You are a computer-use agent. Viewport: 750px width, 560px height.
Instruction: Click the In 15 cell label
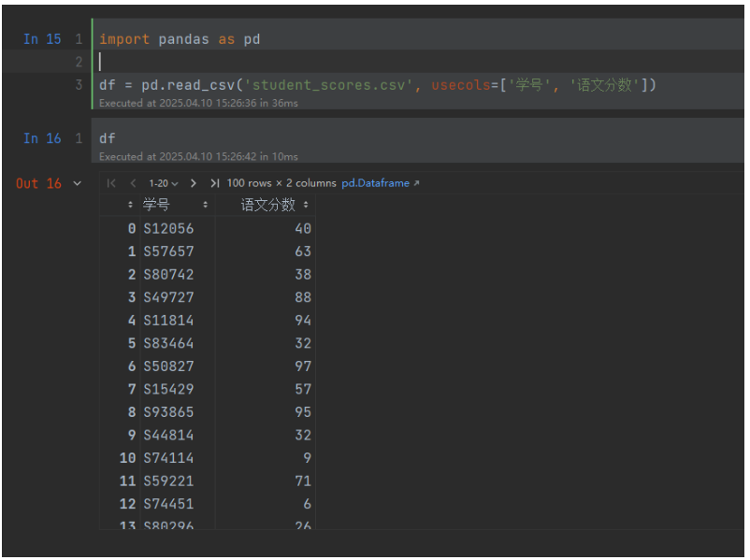[42, 39]
